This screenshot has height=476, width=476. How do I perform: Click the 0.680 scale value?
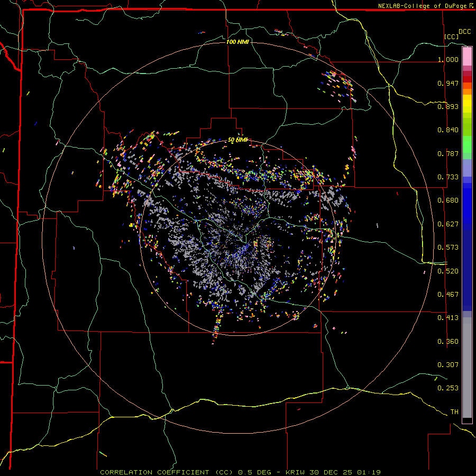(x=448, y=200)
